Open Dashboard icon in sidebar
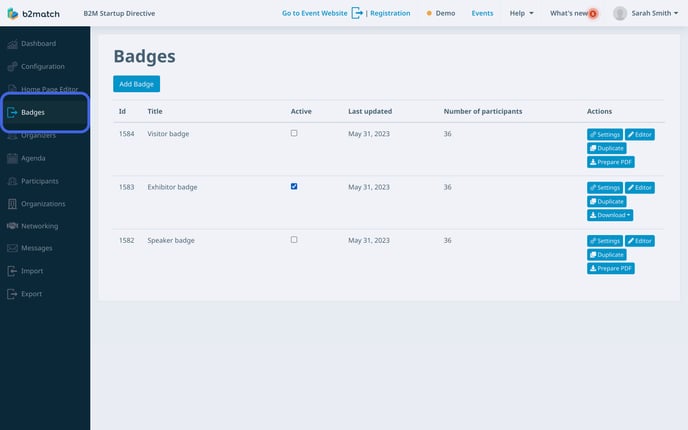 (12, 44)
